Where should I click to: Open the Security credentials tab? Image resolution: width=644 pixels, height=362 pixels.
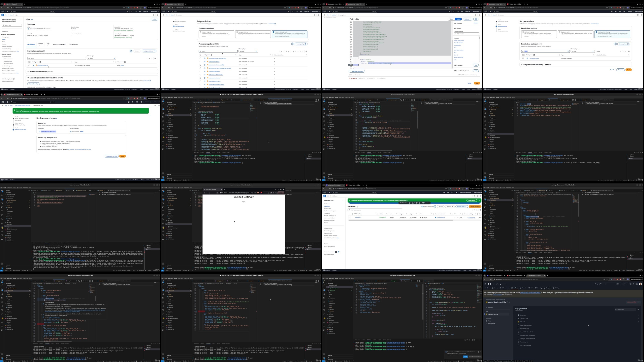(x=59, y=44)
